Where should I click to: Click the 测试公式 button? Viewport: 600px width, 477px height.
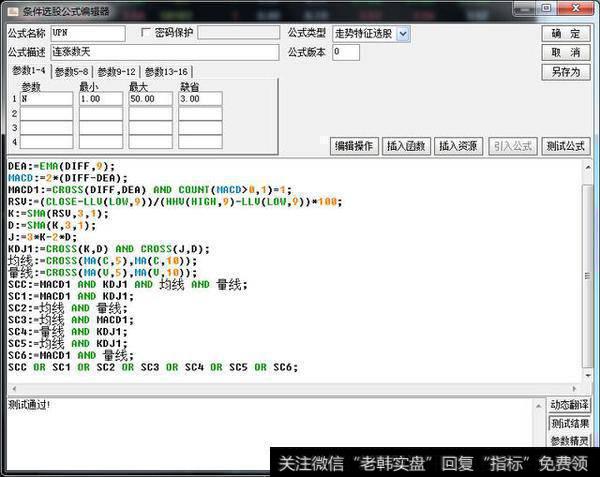pos(566,146)
